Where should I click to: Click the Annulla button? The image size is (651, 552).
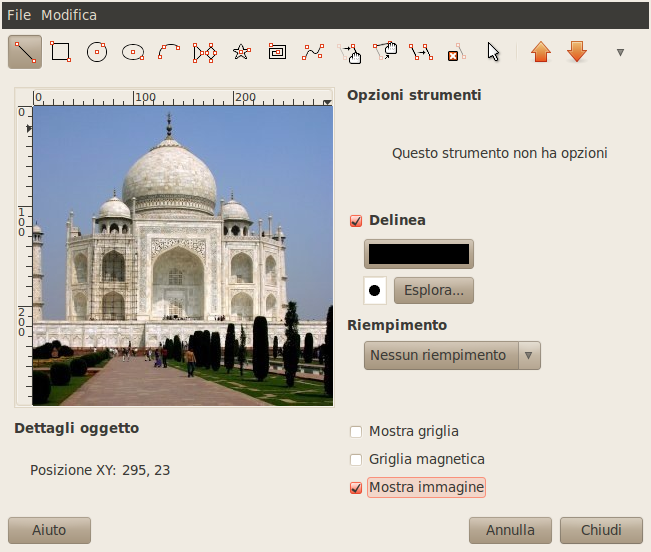(x=510, y=530)
